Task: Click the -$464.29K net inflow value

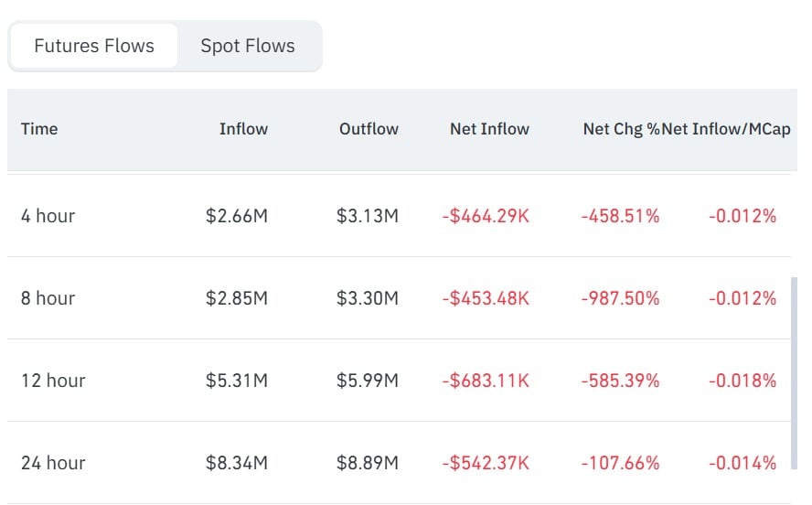Action: coord(486,216)
